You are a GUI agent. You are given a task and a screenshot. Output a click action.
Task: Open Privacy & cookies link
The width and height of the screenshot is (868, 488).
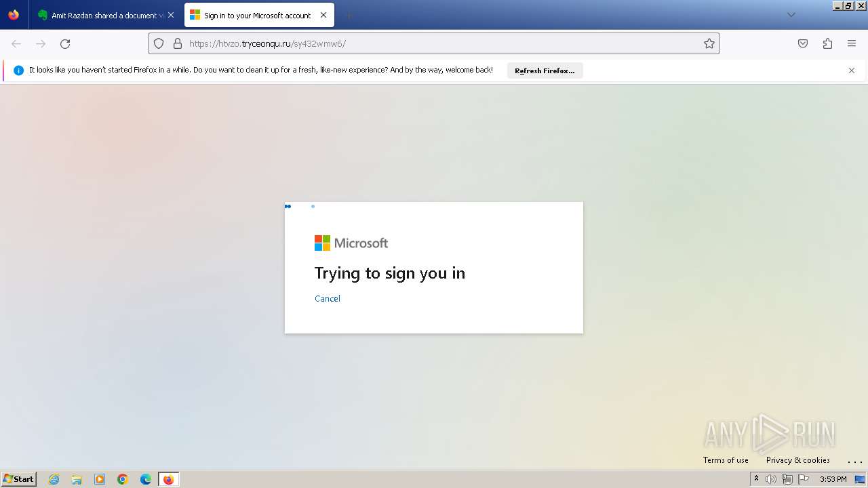(798, 460)
